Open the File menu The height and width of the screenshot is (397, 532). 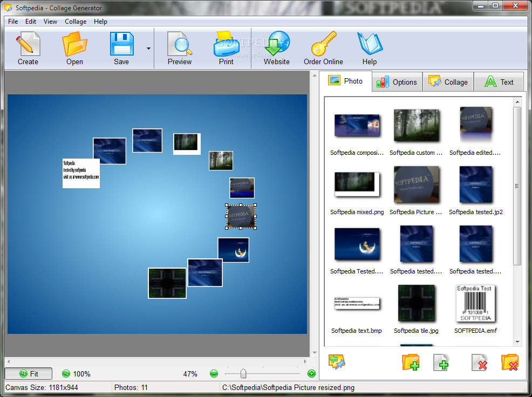[13, 22]
